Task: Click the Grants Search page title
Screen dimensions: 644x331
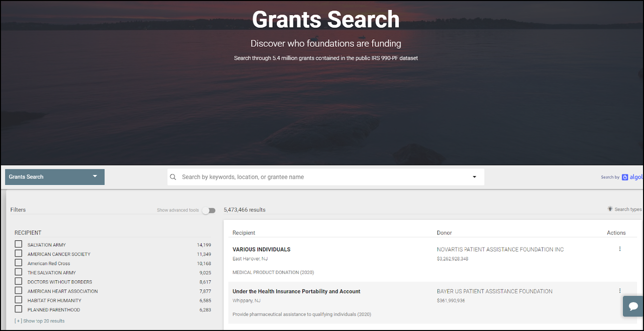Action: point(326,19)
